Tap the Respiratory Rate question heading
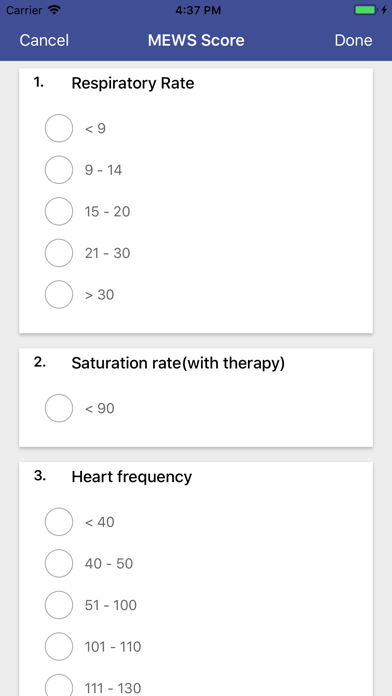Screen dimensions: 392x696 (x=133, y=83)
